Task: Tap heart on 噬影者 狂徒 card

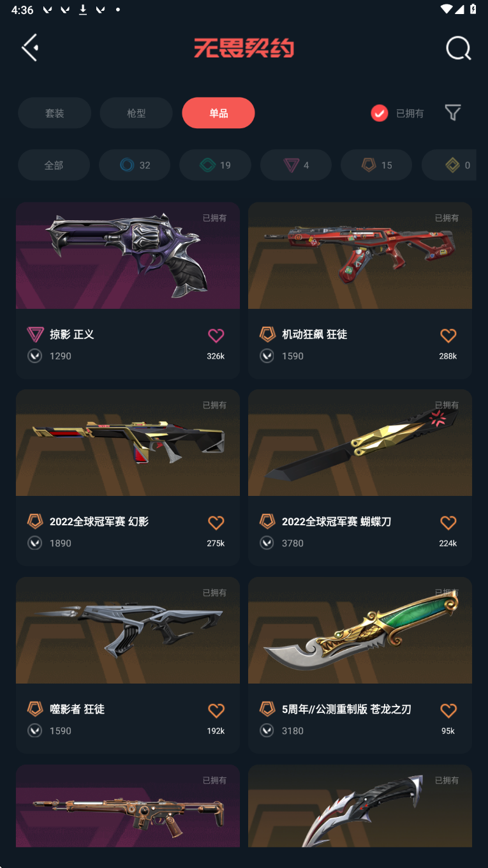Action: [x=216, y=710]
